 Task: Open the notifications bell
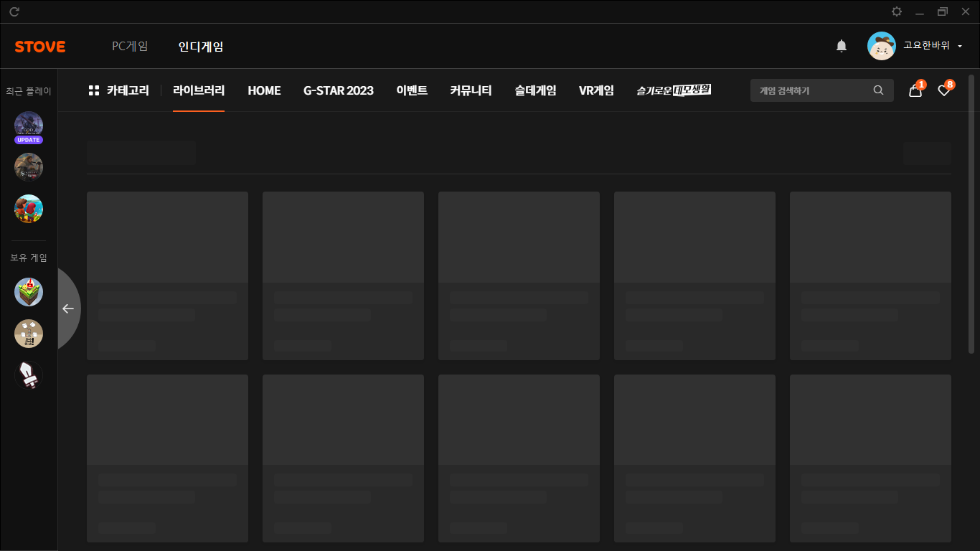842,47
